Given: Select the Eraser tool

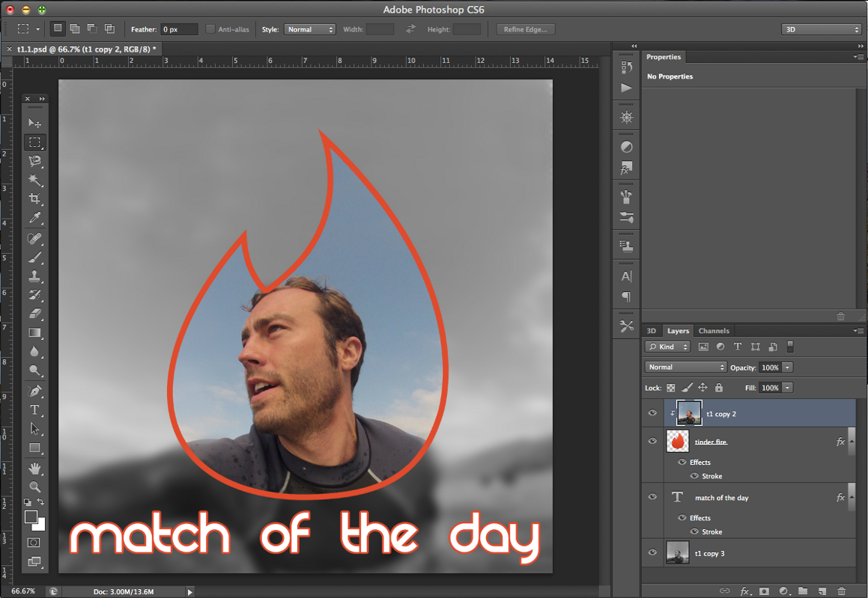Looking at the screenshot, I should pyautogui.click(x=34, y=314).
